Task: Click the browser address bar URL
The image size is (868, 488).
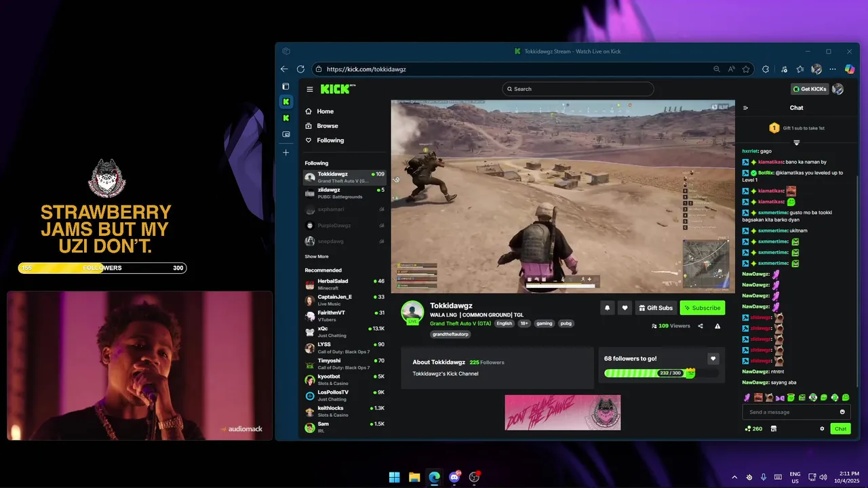Action: click(x=366, y=69)
